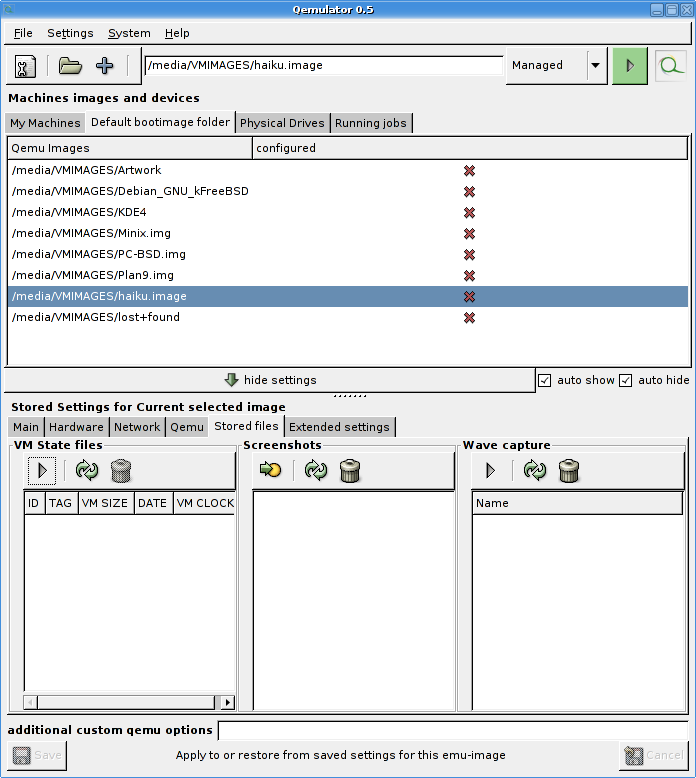Click the red X beside haiku.image
Screen dimensions: 696x778
[469, 297]
